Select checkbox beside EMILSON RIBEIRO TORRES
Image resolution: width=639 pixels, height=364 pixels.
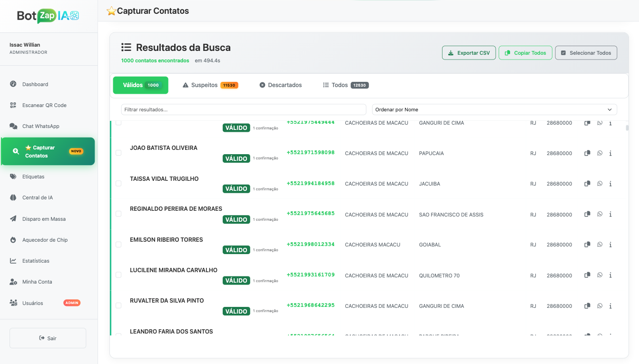(118, 245)
